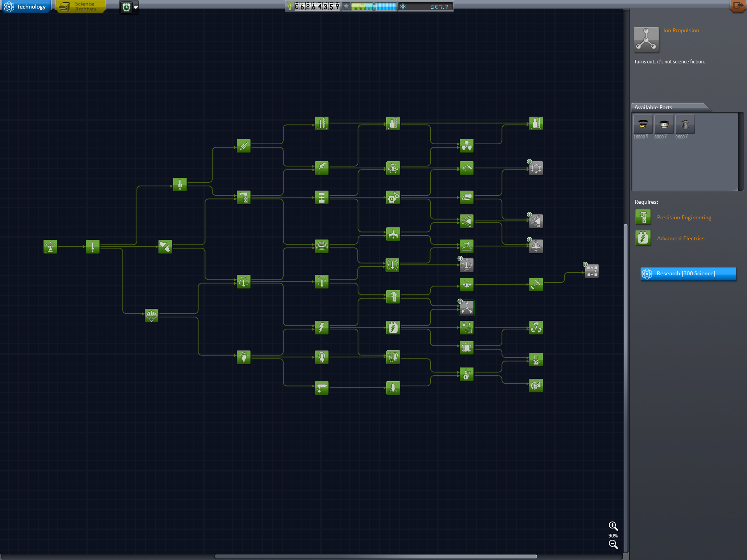Zoom out the tech tree

[x=613, y=544]
